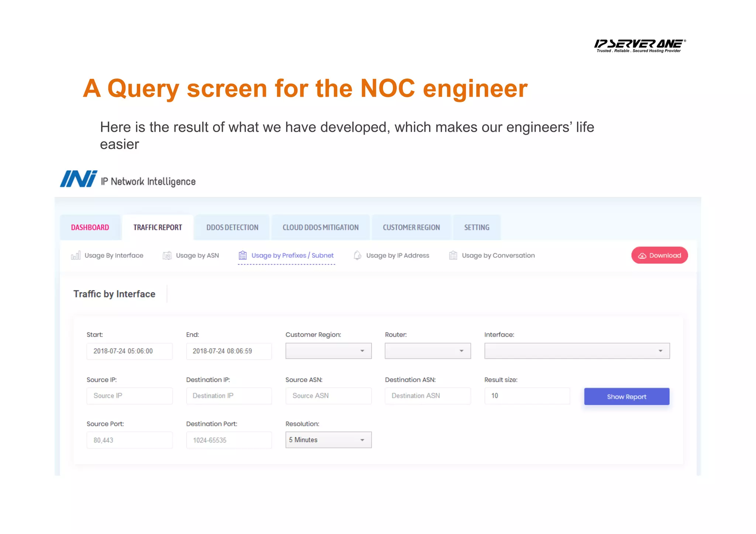Click the Show Report button
This screenshot has height=534, width=756.
(x=626, y=397)
